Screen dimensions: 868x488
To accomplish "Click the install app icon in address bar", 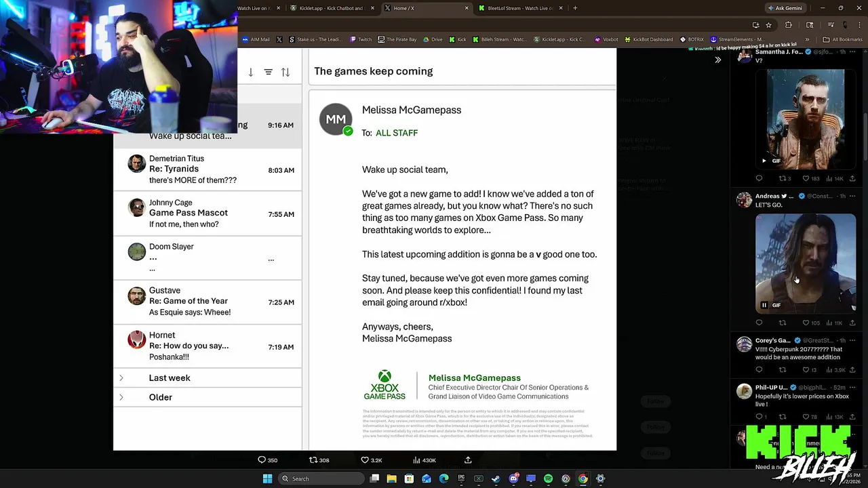I will pos(755,25).
